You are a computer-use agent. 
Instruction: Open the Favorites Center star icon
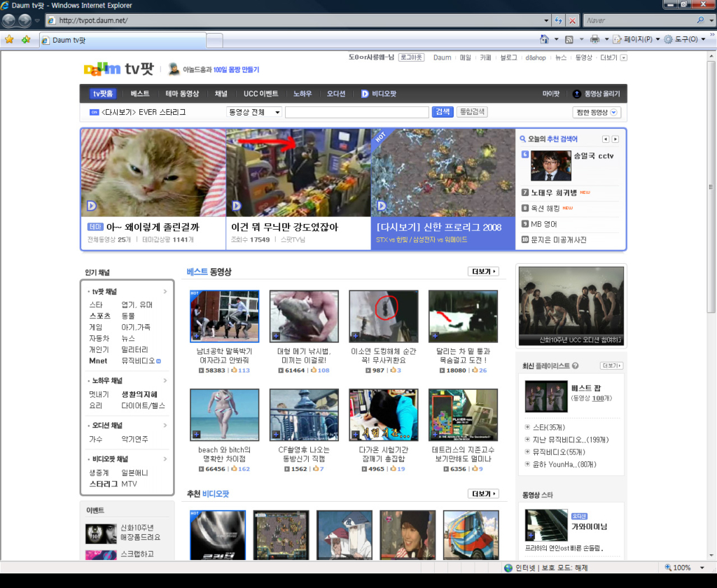(x=9, y=40)
